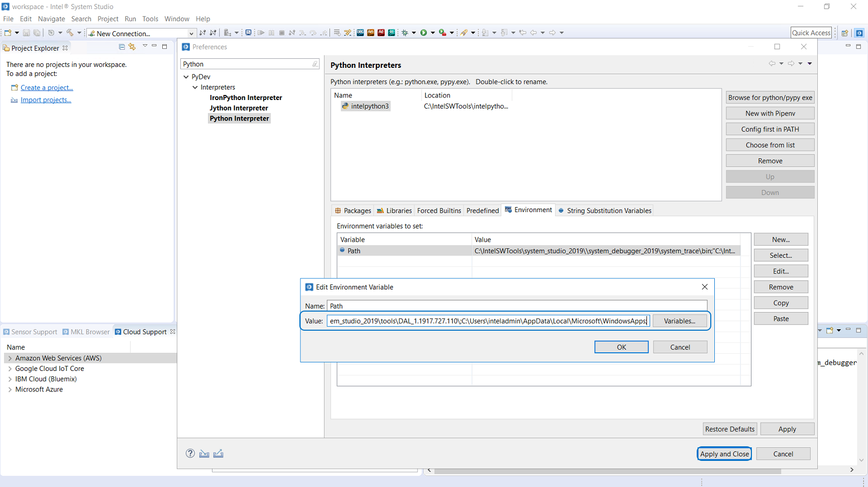Collapse the PyDev preferences tree node
The width and height of the screenshot is (868, 487).
click(186, 77)
